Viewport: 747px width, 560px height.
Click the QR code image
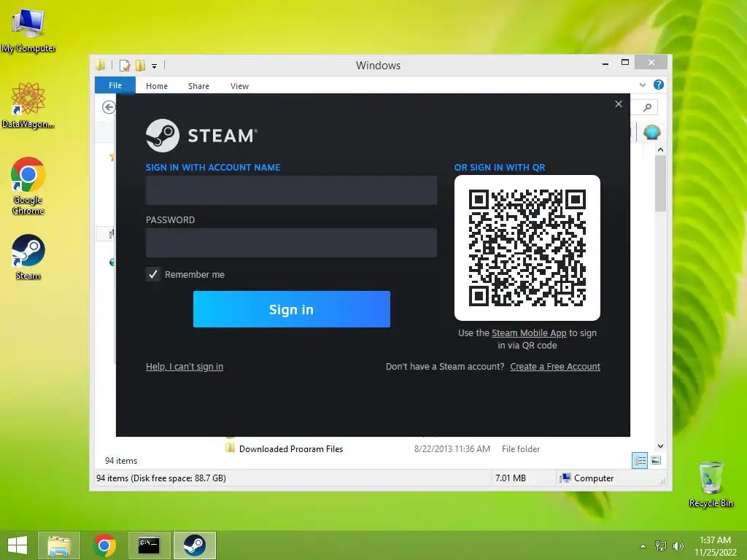pyautogui.click(x=527, y=248)
